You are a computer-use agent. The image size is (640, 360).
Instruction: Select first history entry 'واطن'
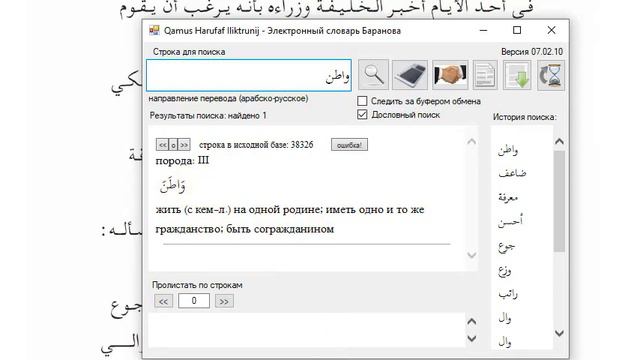(508, 150)
